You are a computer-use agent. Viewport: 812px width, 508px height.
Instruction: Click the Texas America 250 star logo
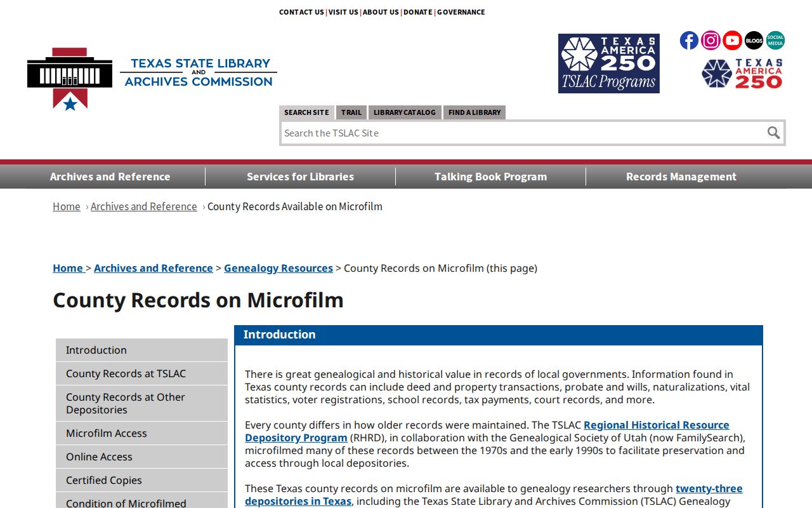pyautogui.click(x=742, y=74)
